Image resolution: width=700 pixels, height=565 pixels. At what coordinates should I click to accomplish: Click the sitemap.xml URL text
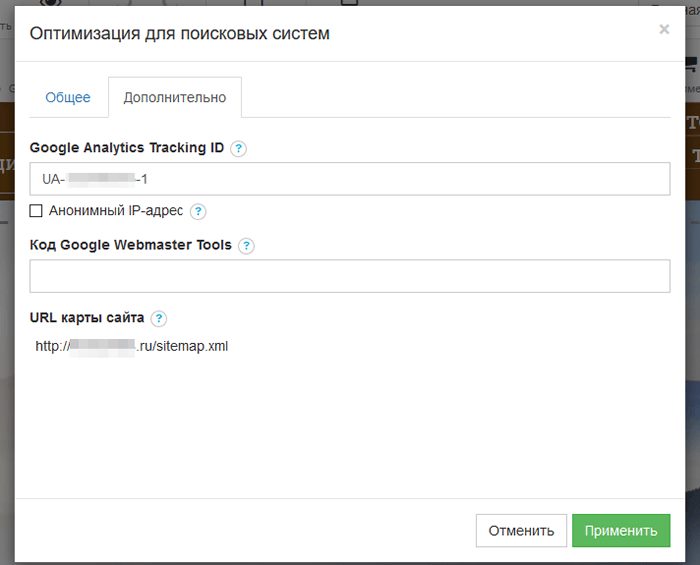(132, 346)
